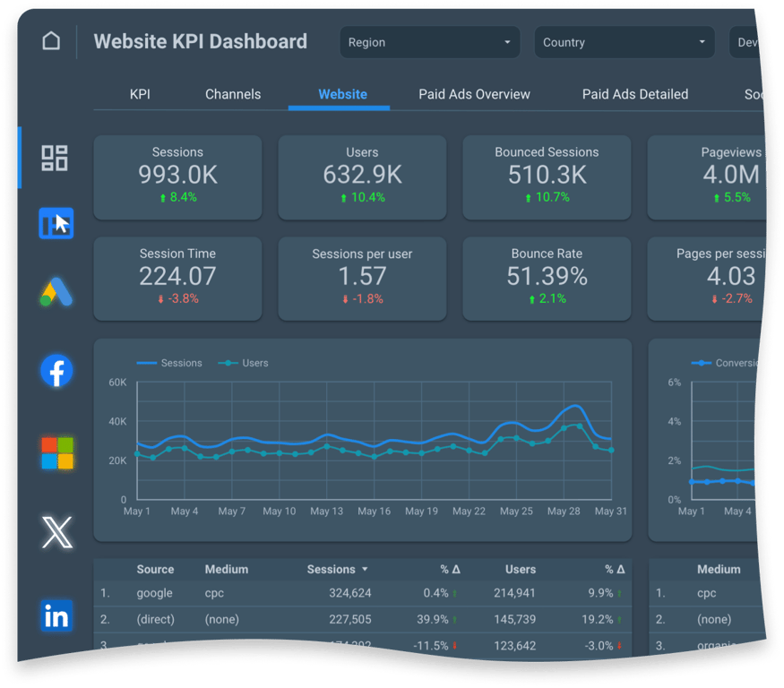The height and width of the screenshot is (688, 784).
Task: Click cpc in the right table
Action: [x=707, y=594]
